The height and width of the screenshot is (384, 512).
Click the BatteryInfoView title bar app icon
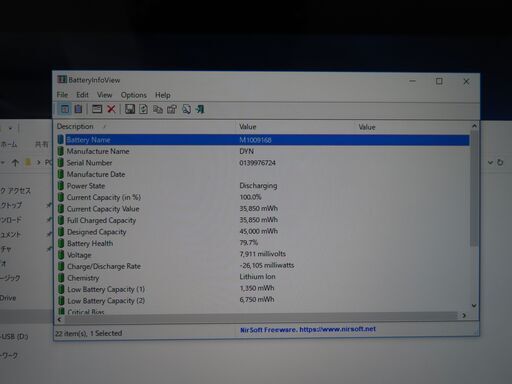pyautogui.click(x=62, y=80)
